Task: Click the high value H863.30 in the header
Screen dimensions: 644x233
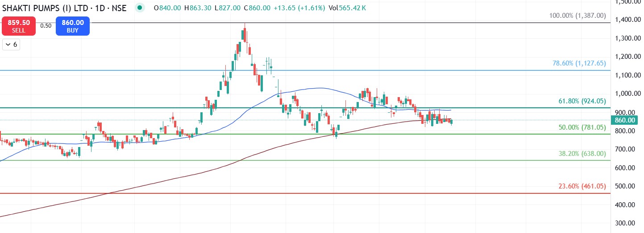Action: pos(197,8)
